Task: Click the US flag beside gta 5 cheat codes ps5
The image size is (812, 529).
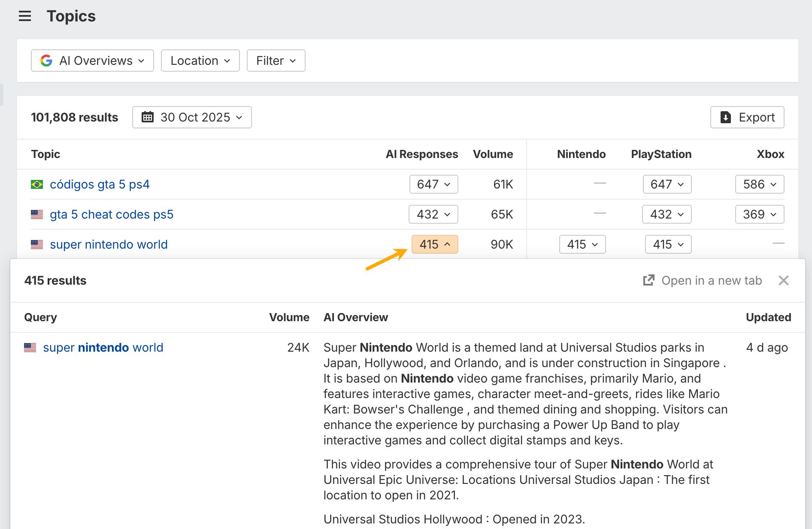Action: tap(37, 214)
